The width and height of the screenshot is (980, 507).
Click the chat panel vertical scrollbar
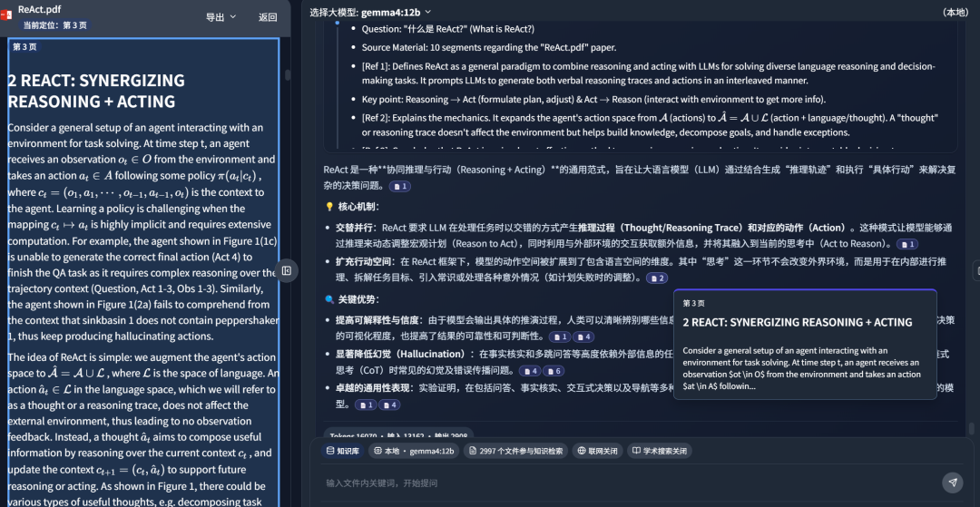click(971, 429)
